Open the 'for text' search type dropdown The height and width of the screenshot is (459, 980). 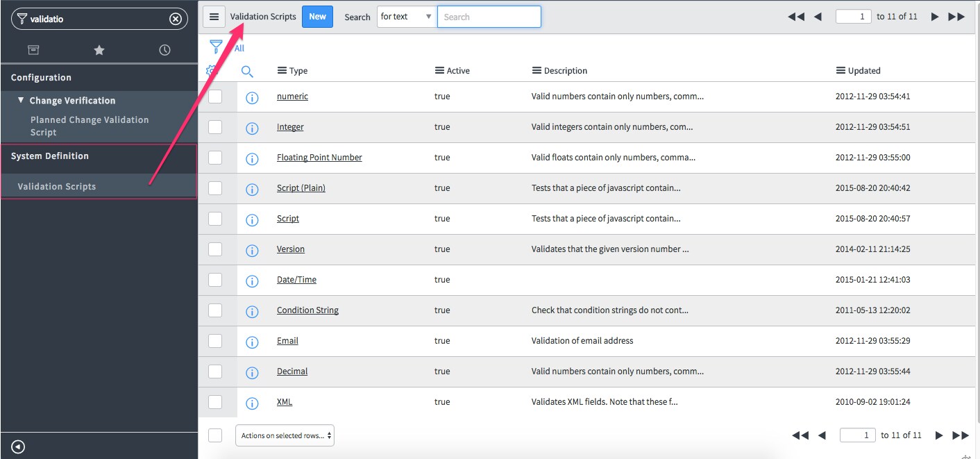[x=405, y=16]
